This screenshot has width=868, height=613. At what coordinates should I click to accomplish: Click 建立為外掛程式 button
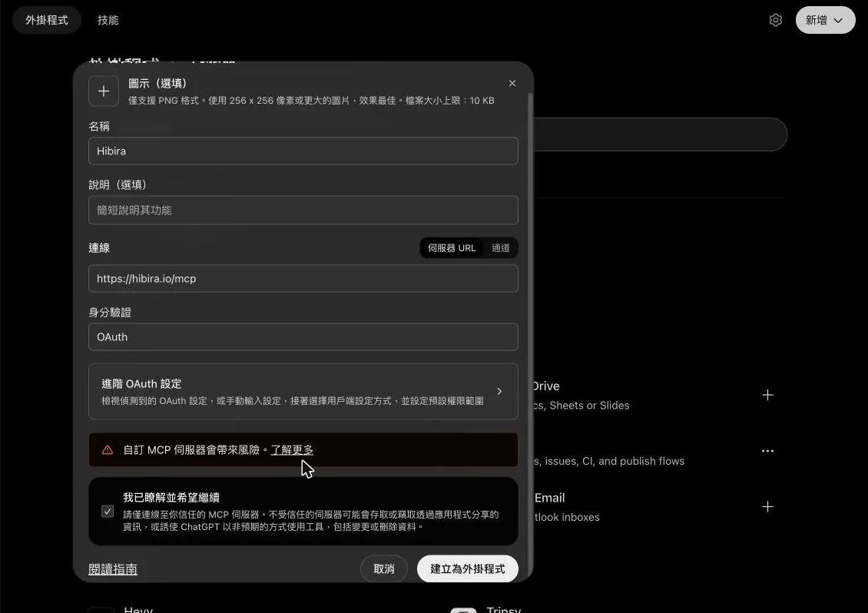tap(467, 568)
